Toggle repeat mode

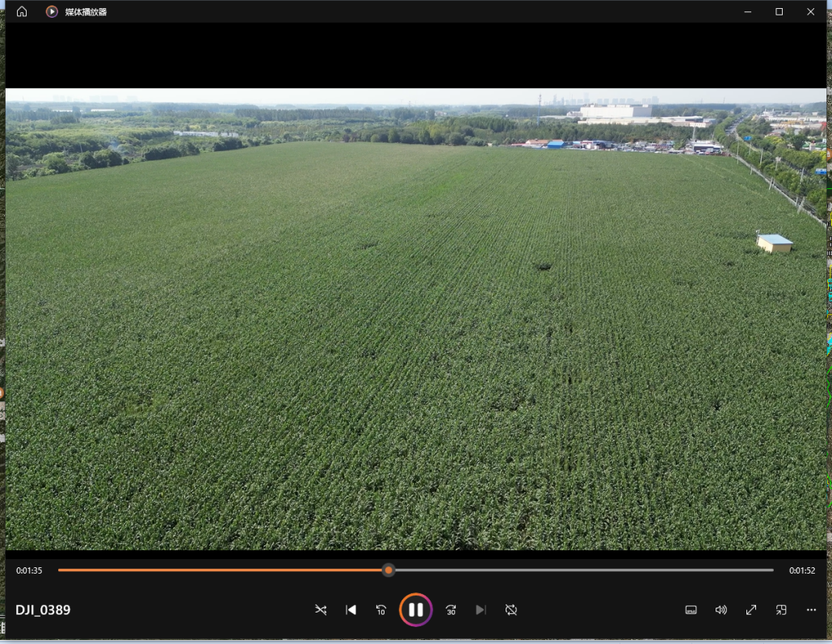tap(511, 610)
